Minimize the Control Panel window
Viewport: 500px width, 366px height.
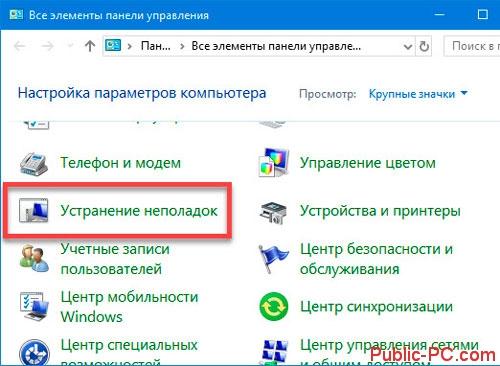point(440,15)
